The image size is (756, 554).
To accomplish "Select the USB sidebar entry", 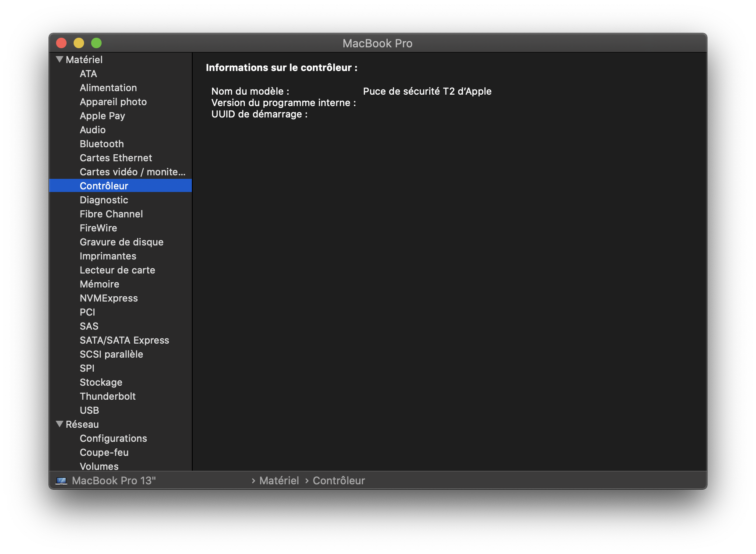I will [89, 410].
